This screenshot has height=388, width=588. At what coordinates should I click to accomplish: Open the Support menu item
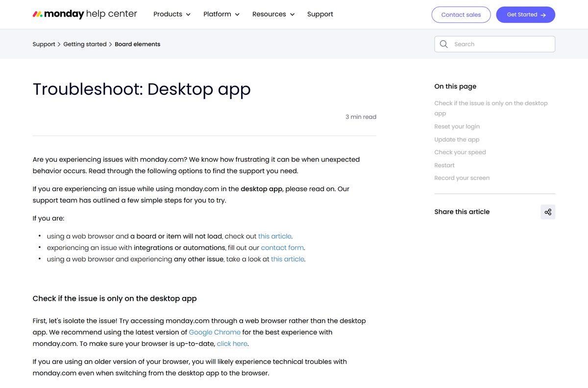coord(320,14)
